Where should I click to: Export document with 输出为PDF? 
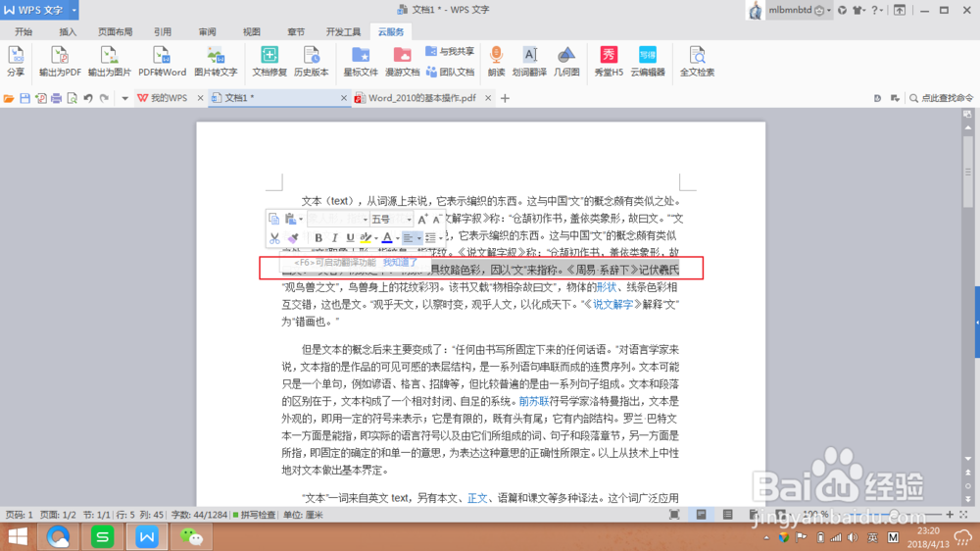[60, 62]
